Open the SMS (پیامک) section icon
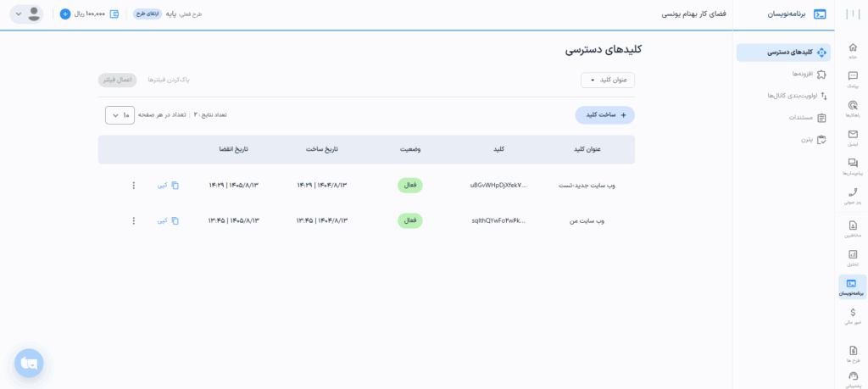Viewport: 868px width, 389px height. click(852, 79)
